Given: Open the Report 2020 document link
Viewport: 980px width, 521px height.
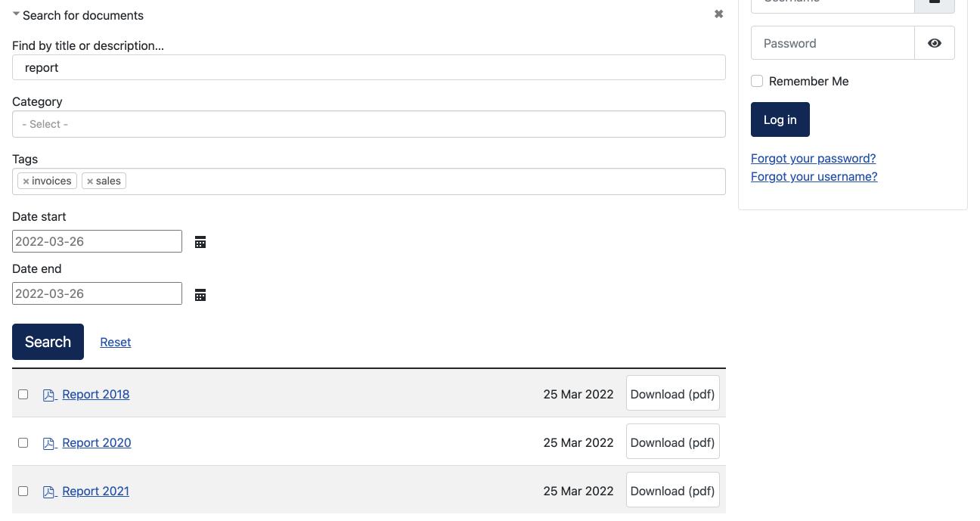Looking at the screenshot, I should 97,442.
